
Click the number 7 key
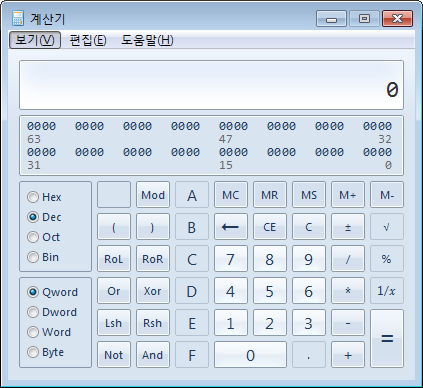point(231,259)
